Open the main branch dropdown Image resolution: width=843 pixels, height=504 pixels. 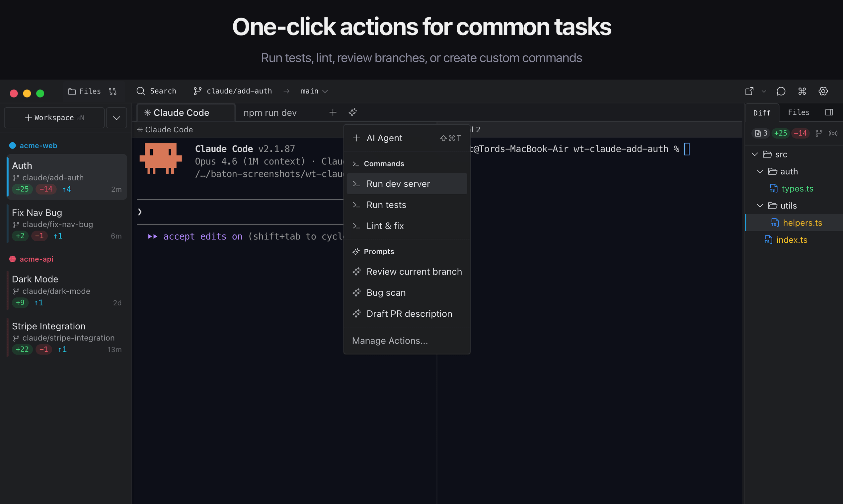pyautogui.click(x=314, y=92)
